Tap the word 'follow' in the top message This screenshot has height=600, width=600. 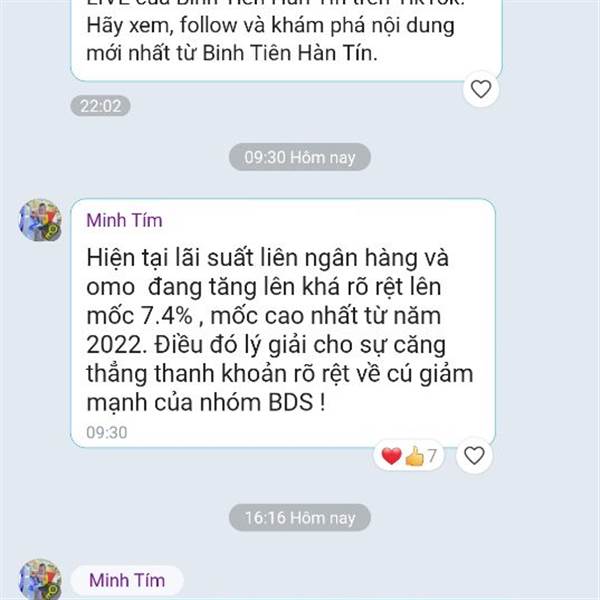[209, 25]
